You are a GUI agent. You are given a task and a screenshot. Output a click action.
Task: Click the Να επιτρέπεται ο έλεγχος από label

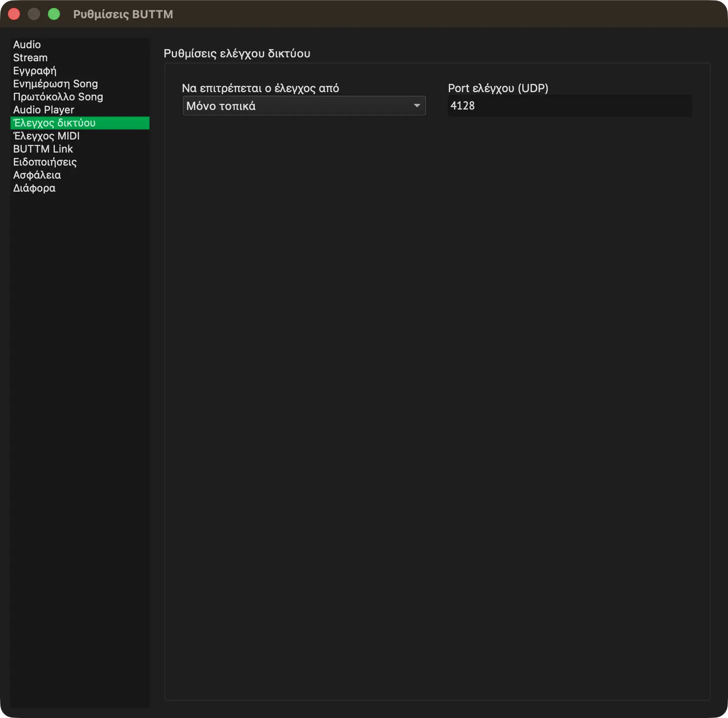[260, 88]
